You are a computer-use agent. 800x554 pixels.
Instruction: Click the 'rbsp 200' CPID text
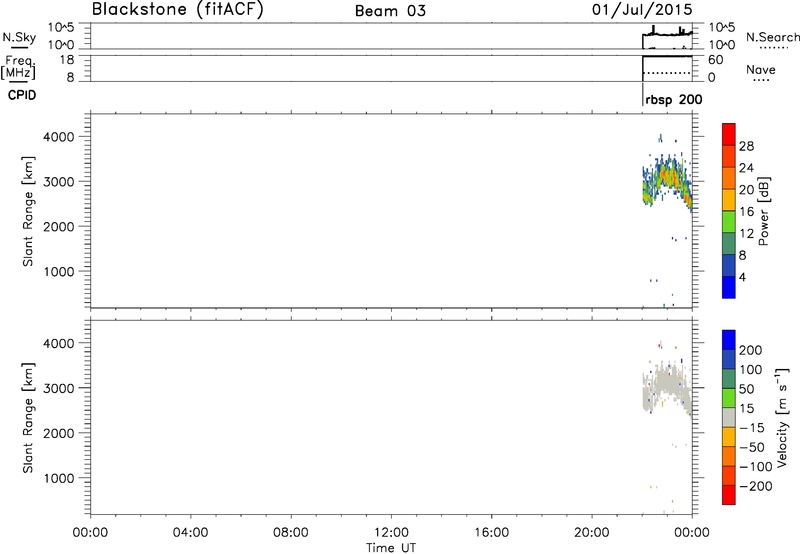pyautogui.click(x=673, y=99)
